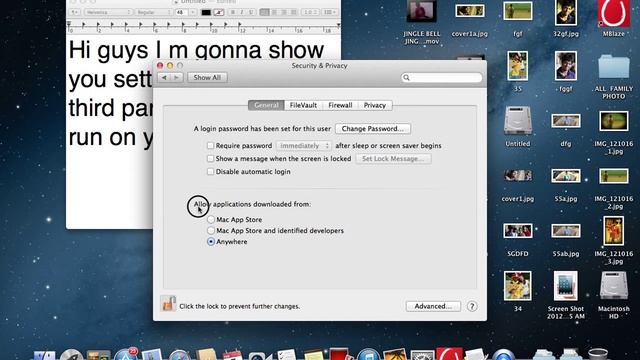Open the Regular typeface dropdown

click(x=154, y=12)
